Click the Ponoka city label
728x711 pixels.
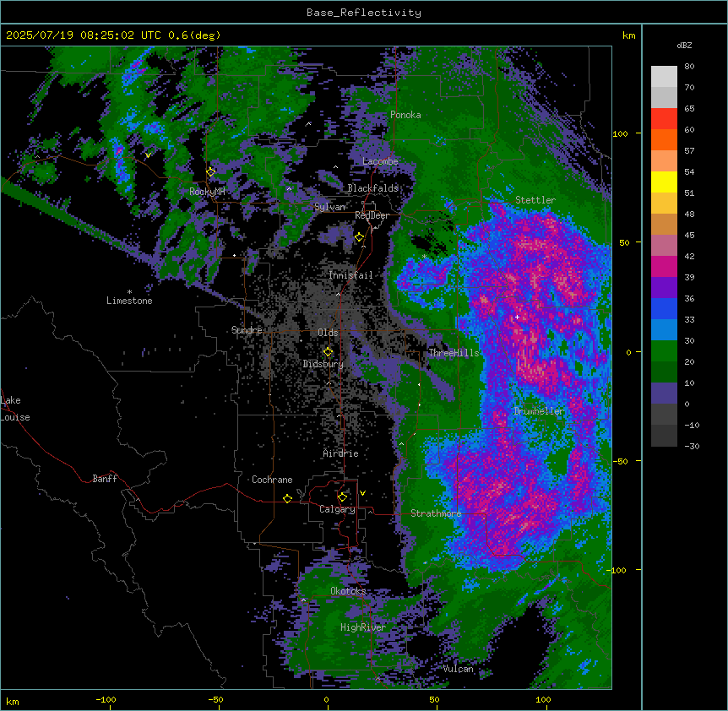pos(405,115)
